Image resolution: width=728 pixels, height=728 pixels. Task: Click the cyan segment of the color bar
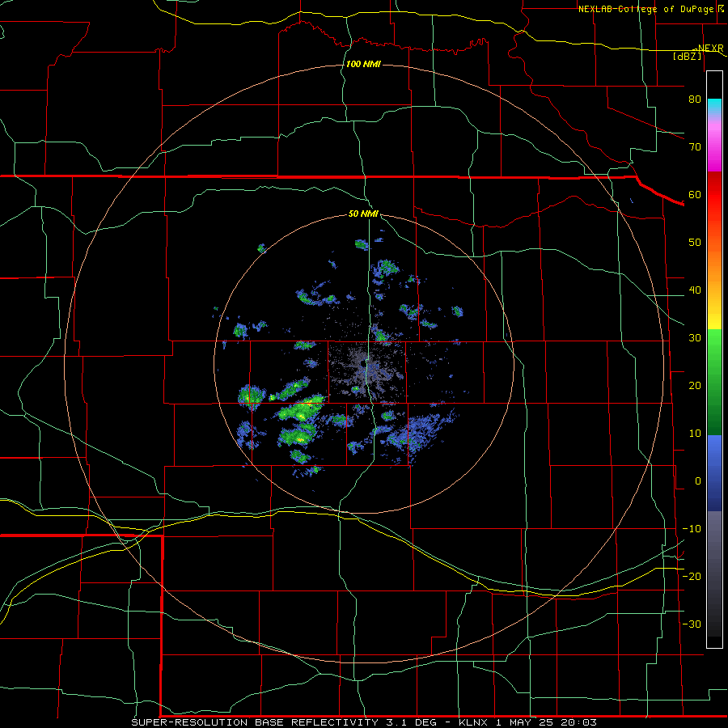point(714,107)
